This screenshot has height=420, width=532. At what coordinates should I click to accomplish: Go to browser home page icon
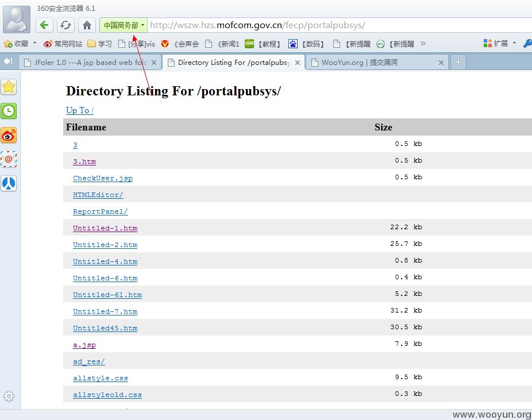tap(87, 25)
